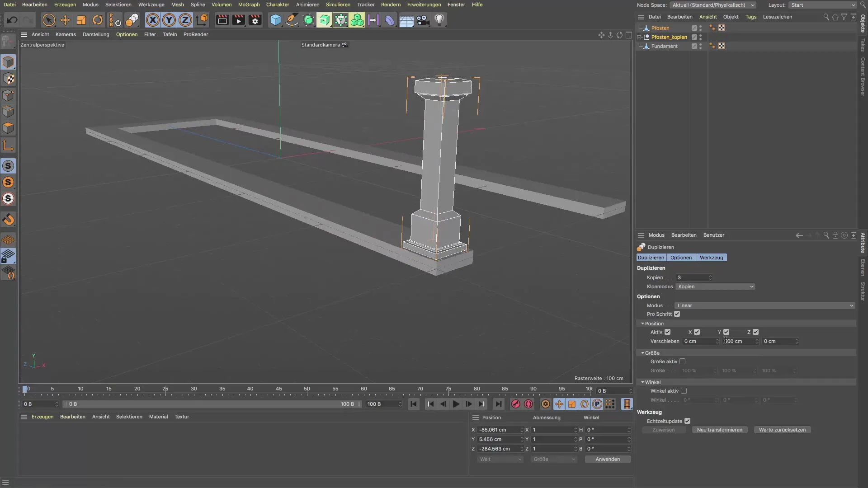
Task: Click the floor grid object icon
Action: (x=406, y=20)
